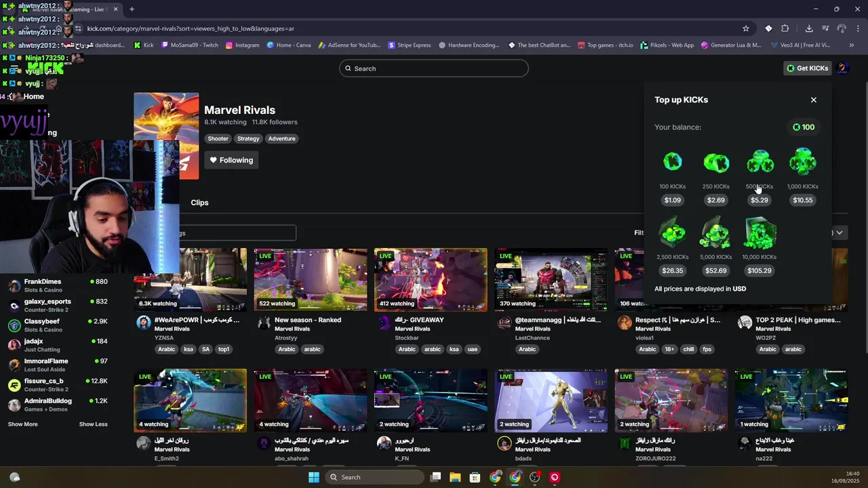Open Microsoft Store from the taskbar

(475, 477)
